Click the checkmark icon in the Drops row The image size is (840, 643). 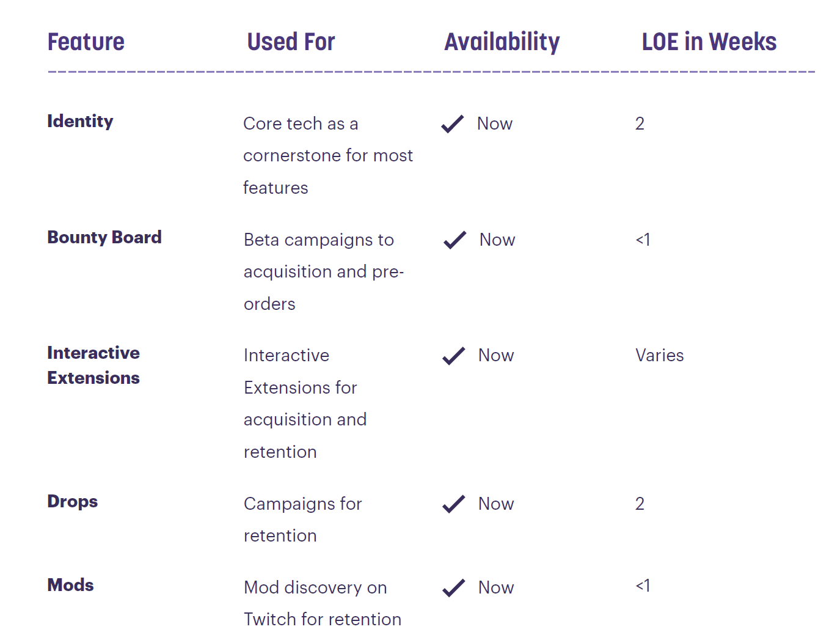pos(454,504)
